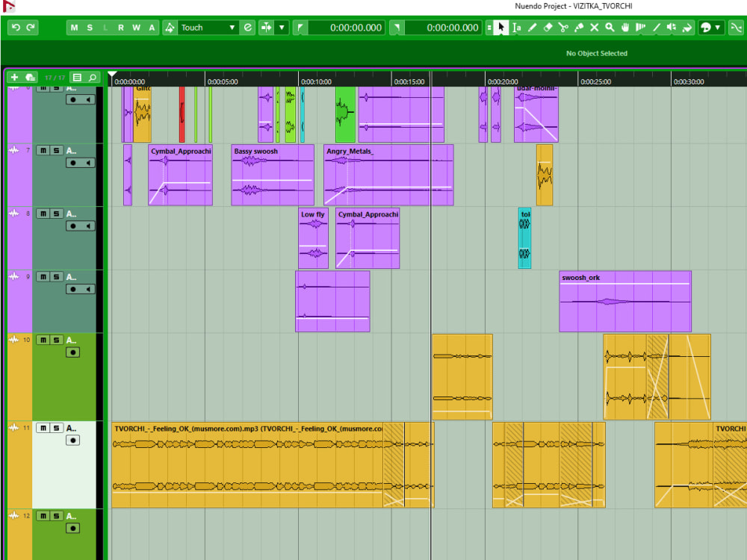Click the Undo arrow icon
747x560 pixels.
point(16,28)
